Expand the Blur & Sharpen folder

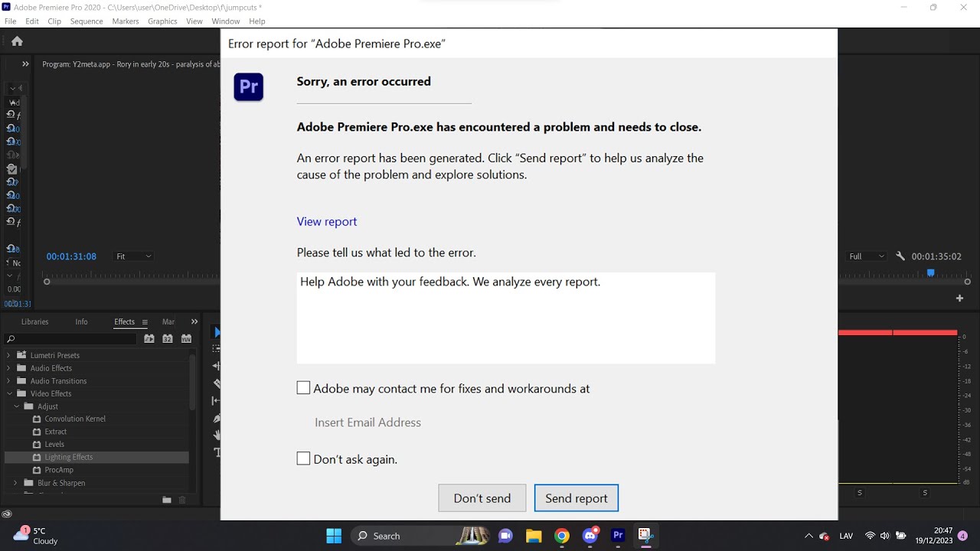(x=16, y=483)
